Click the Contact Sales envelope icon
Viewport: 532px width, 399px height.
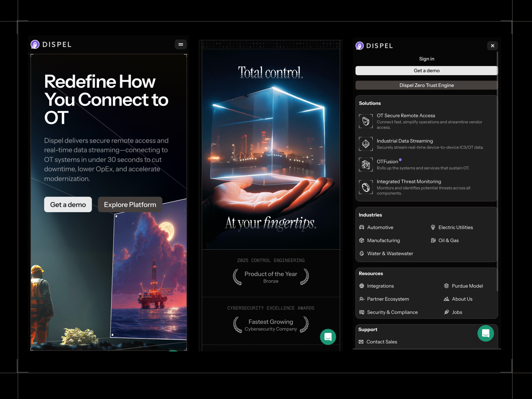(361, 342)
